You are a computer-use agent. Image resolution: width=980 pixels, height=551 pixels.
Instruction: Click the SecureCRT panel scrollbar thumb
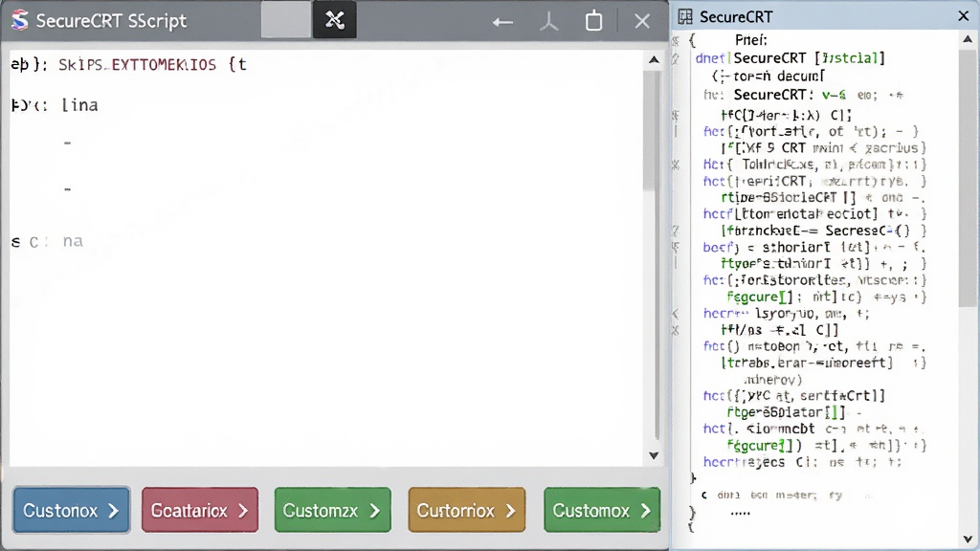[968, 178]
